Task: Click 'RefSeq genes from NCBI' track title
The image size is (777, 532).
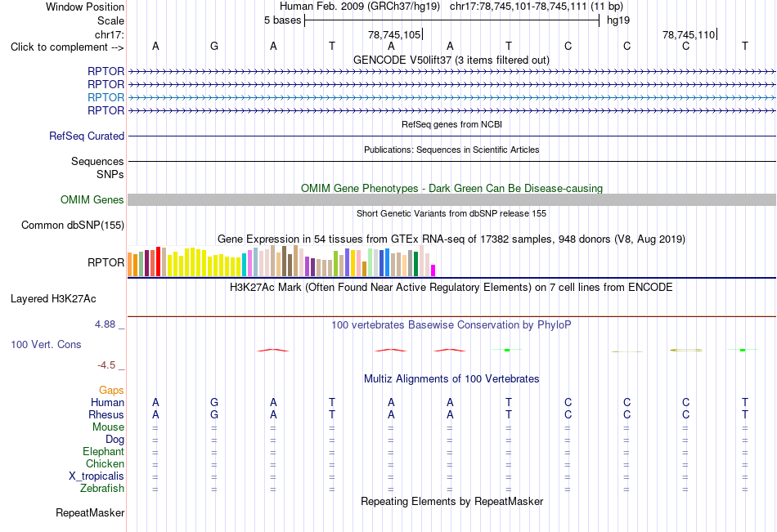Action: point(452,124)
